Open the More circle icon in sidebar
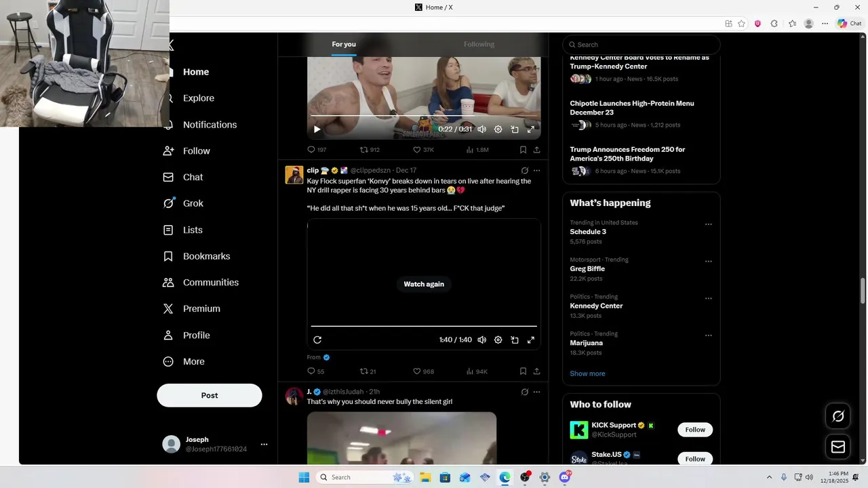The height and width of the screenshot is (488, 868). pos(169,362)
